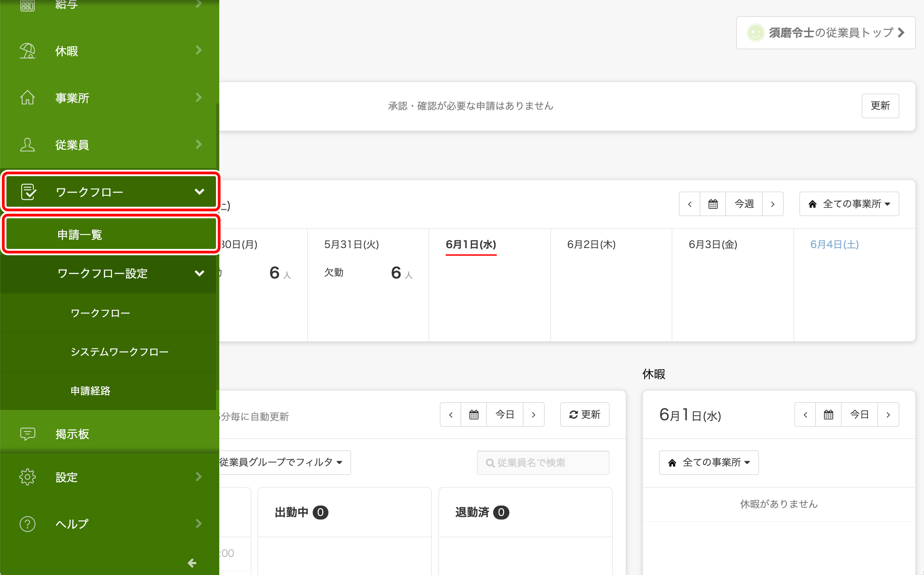This screenshot has width=924, height=575.
Task: Click the ワークフロー checklist icon
Action: coord(28,192)
